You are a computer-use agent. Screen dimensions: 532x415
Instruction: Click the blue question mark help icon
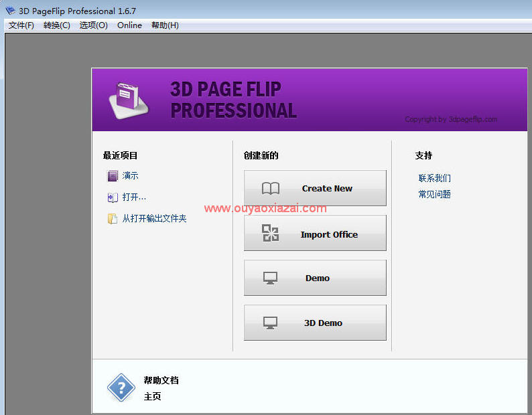[x=121, y=388]
